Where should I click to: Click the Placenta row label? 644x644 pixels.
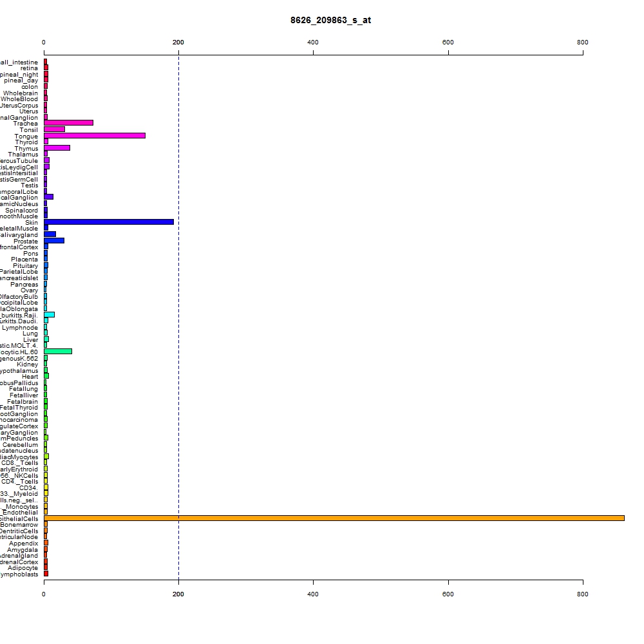coord(24,259)
